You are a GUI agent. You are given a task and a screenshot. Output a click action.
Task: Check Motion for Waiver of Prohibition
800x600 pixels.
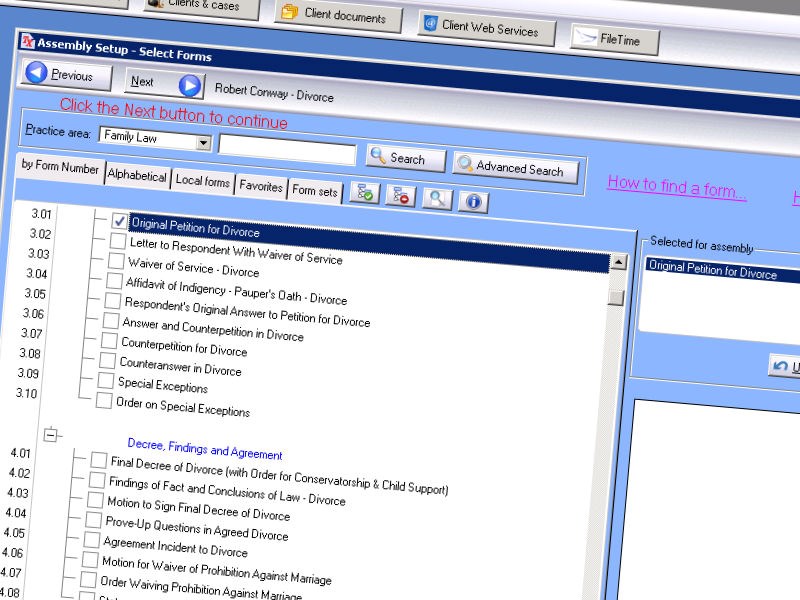[x=90, y=559]
